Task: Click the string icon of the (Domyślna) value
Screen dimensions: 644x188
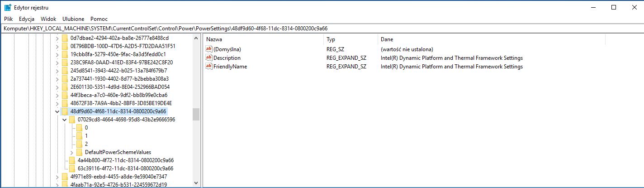Action: 208,49
